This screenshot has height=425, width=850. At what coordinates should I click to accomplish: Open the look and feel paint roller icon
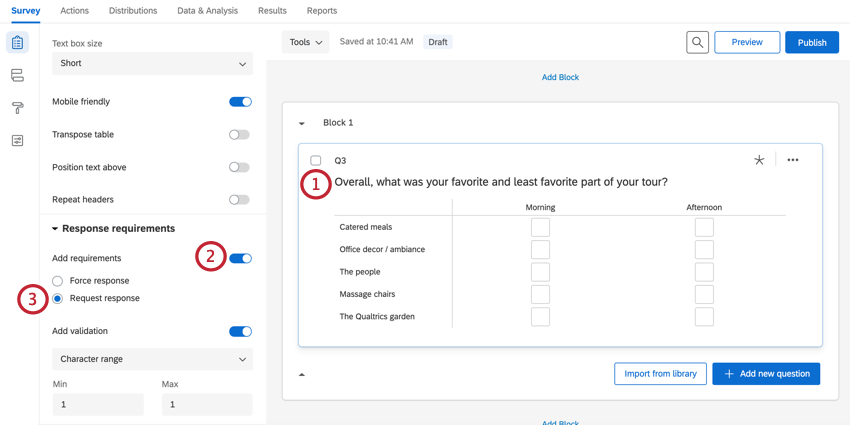(17, 108)
